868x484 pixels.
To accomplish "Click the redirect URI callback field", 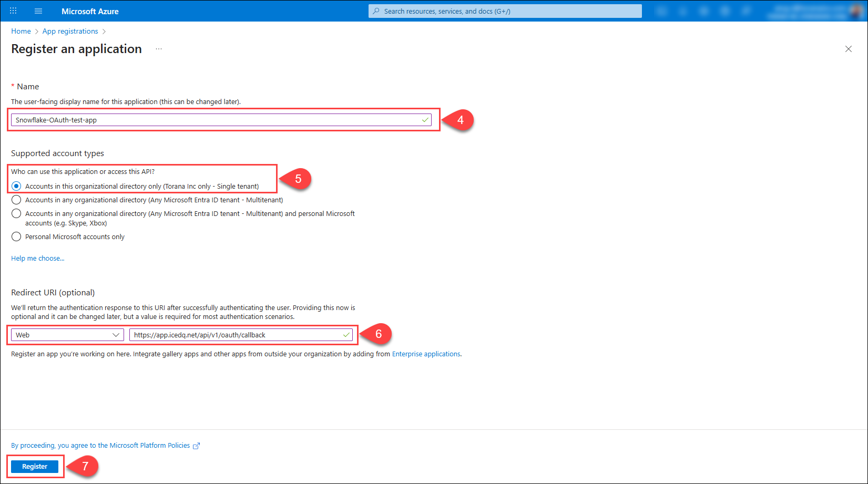I will 237,335.
